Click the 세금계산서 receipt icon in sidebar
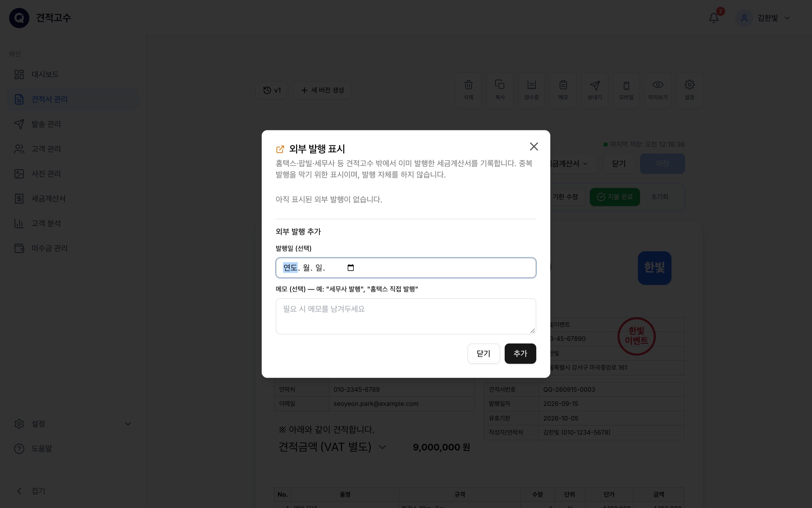 point(19,199)
